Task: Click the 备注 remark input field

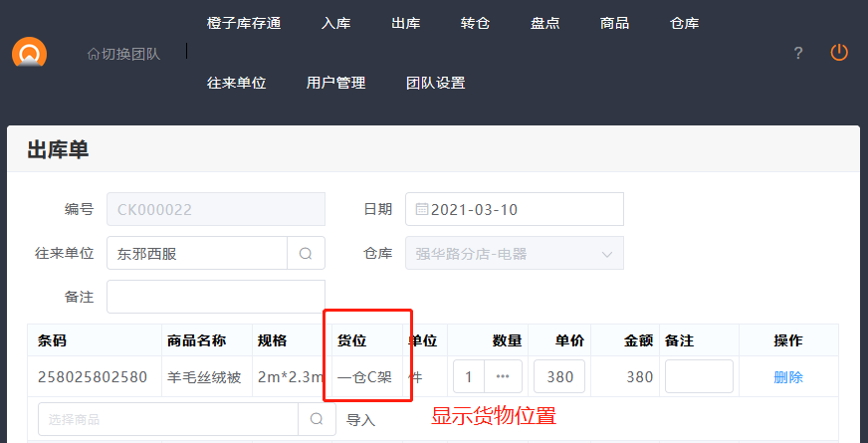Action: [215, 296]
